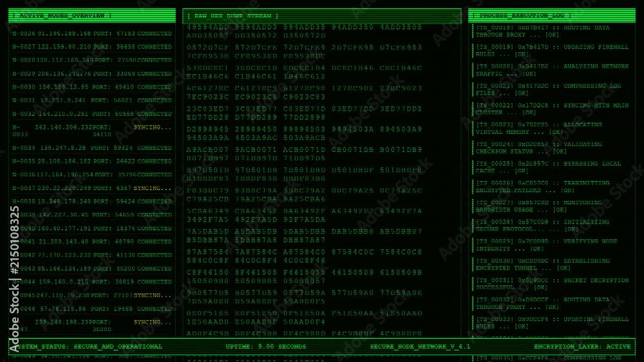Image resolution: width=644 pixels, height=362 pixels.
Task: Select node N-0035 at 28.108.186.182
Action: coord(92,162)
